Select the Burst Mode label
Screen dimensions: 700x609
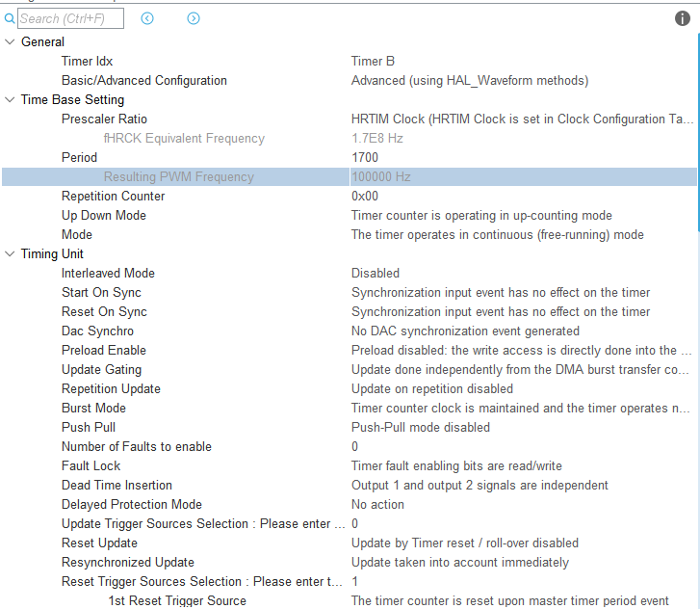click(93, 408)
